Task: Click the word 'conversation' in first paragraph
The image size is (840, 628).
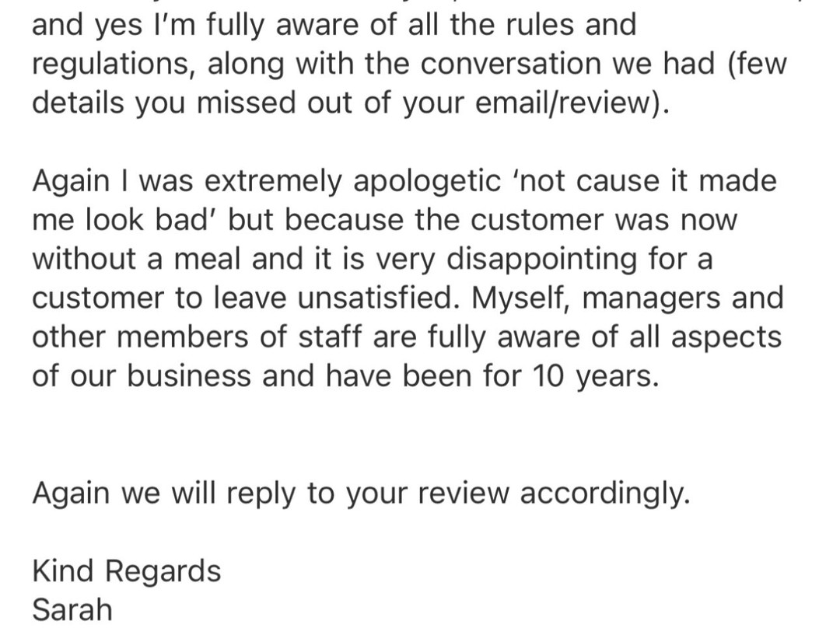Action: (x=510, y=64)
